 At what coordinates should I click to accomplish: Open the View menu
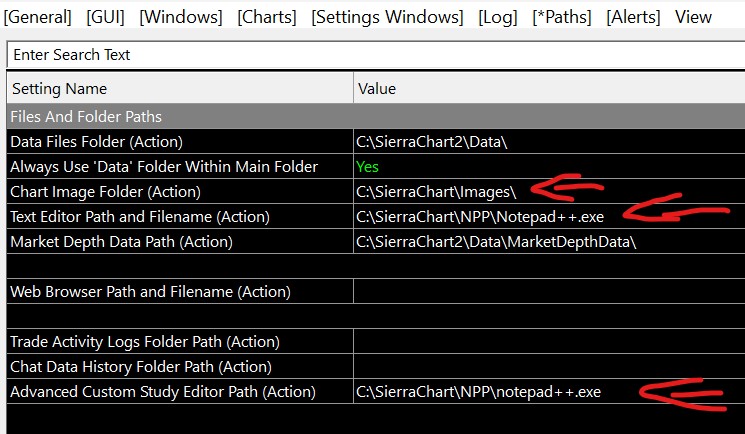[x=693, y=17]
